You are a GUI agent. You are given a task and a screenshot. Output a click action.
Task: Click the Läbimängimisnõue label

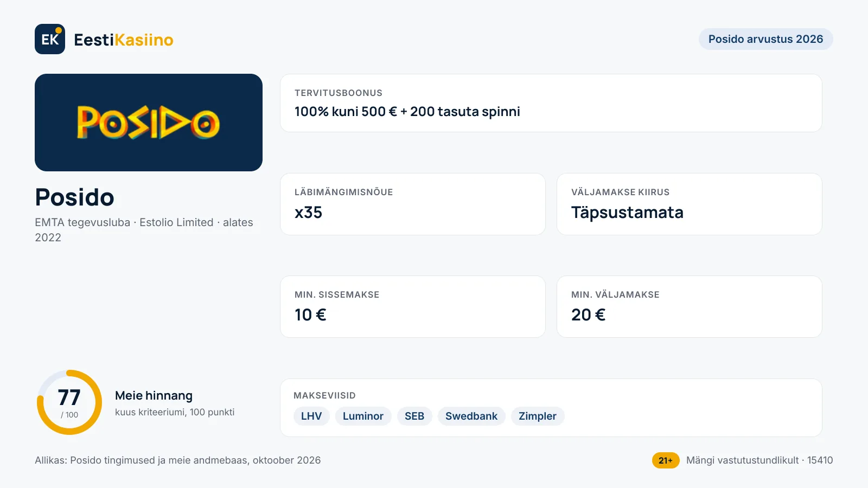(344, 192)
